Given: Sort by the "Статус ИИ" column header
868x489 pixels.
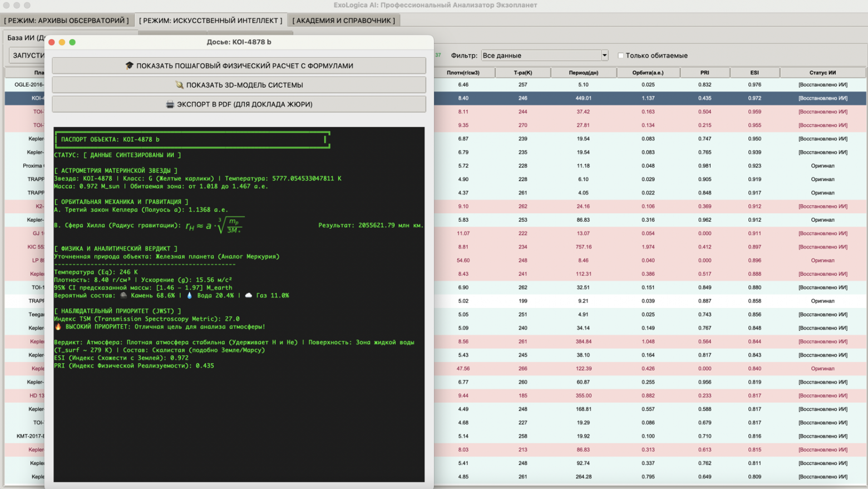Looking at the screenshot, I should [x=822, y=73].
